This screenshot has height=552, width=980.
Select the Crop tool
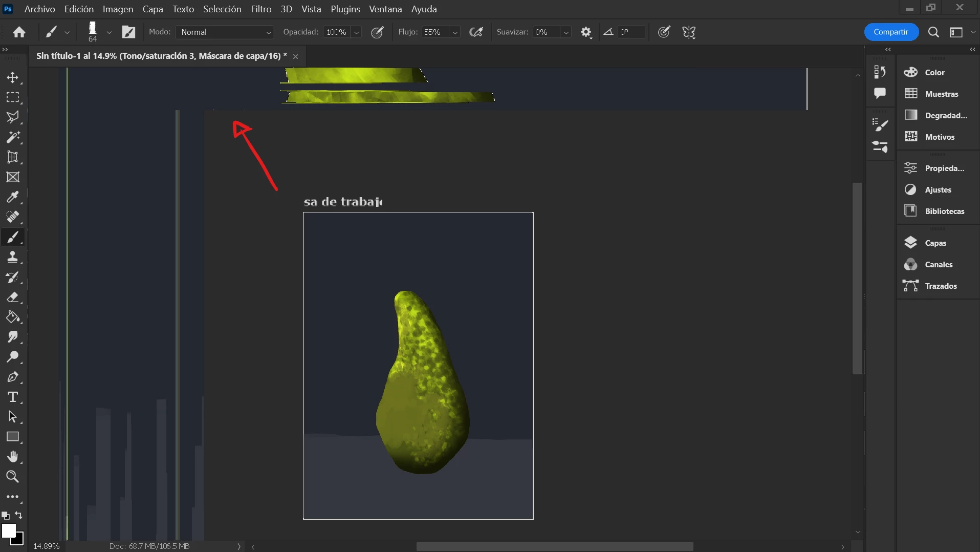point(13,157)
